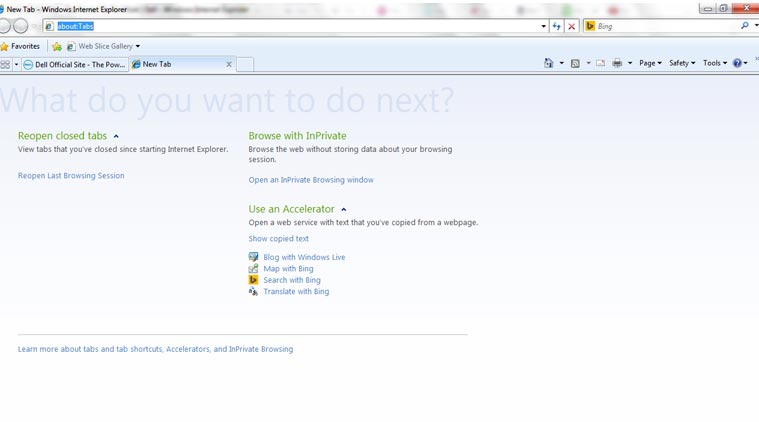Open Favorites with the star button
759x422 pixels.
(4, 46)
